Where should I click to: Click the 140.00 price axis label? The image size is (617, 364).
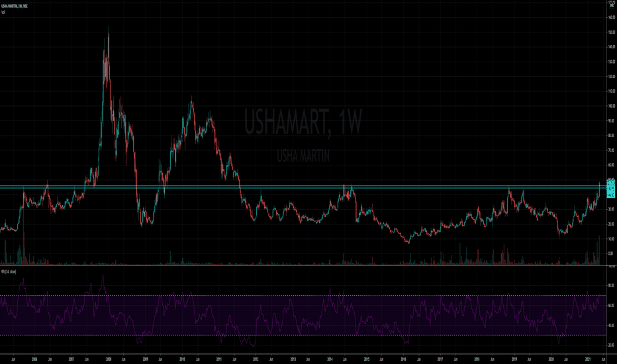click(612, 47)
